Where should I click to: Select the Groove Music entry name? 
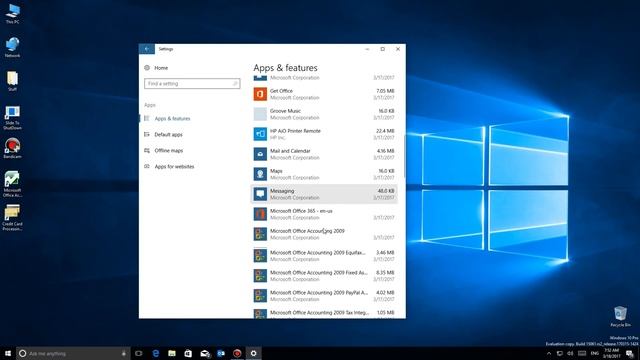tap(285, 111)
